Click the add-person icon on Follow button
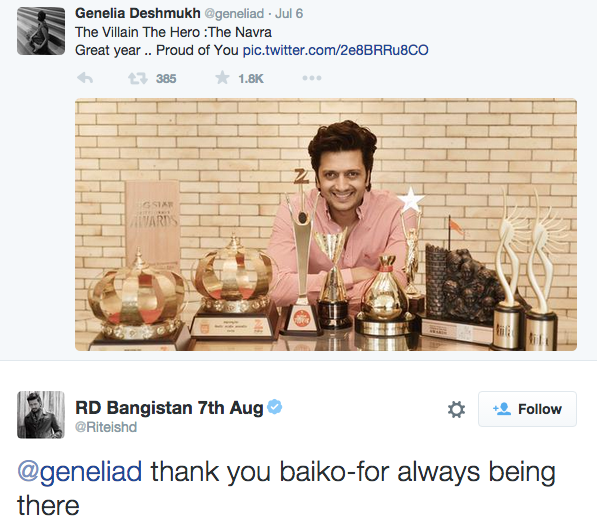The height and width of the screenshot is (532, 597). (x=502, y=409)
